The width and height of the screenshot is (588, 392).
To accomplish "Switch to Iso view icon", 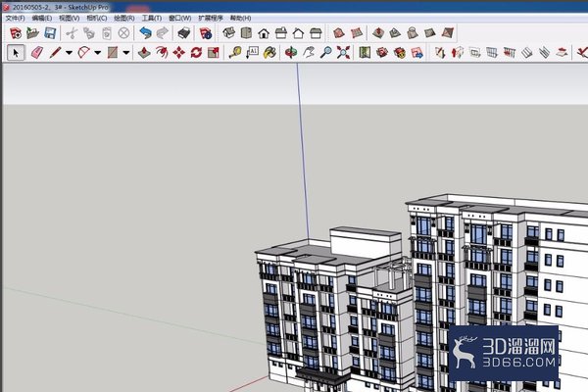I will [x=228, y=33].
